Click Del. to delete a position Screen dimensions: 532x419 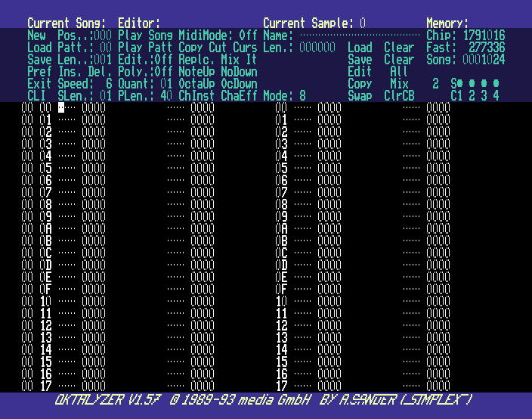pyautogui.click(x=100, y=72)
